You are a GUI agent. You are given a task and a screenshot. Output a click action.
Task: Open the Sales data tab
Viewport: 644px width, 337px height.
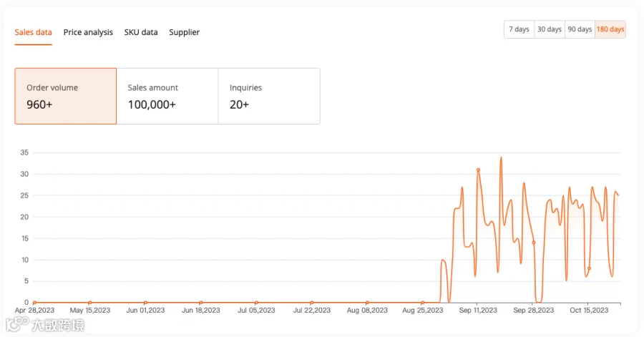[x=33, y=32]
